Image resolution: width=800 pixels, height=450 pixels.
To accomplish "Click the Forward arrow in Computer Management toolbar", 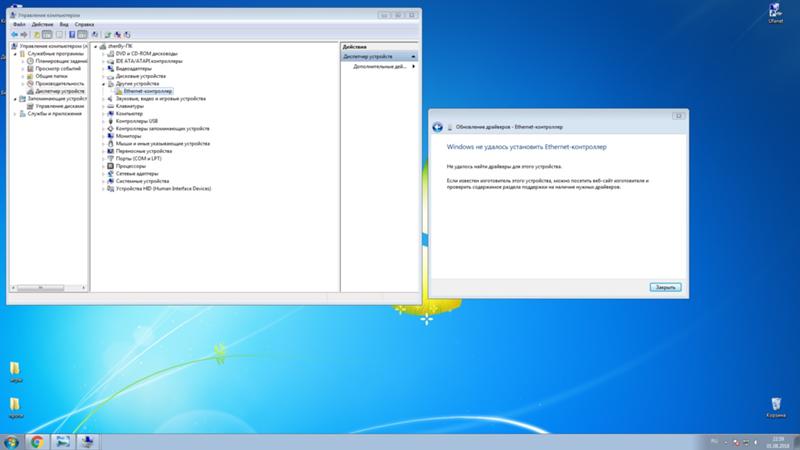I will coord(23,35).
